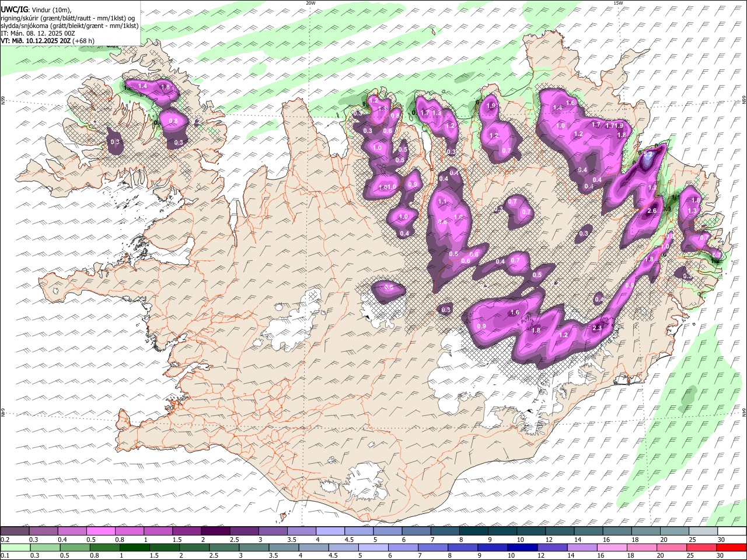
Task: Click the dark plum 2 swatch in upper legend
Action: [x=215, y=531]
